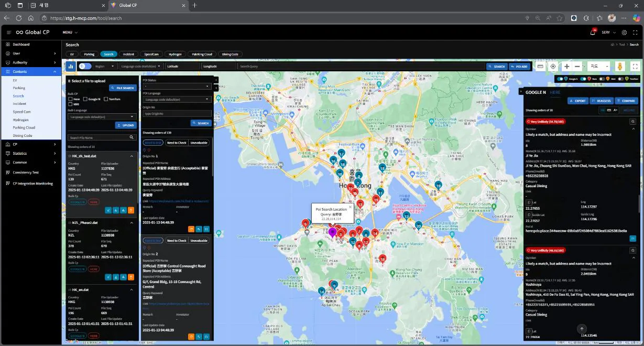Click the REASSESS button
The height and width of the screenshot is (346, 644).
click(x=602, y=101)
